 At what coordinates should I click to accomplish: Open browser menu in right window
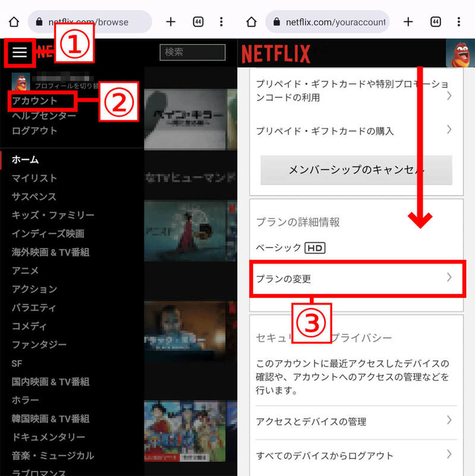(x=459, y=22)
